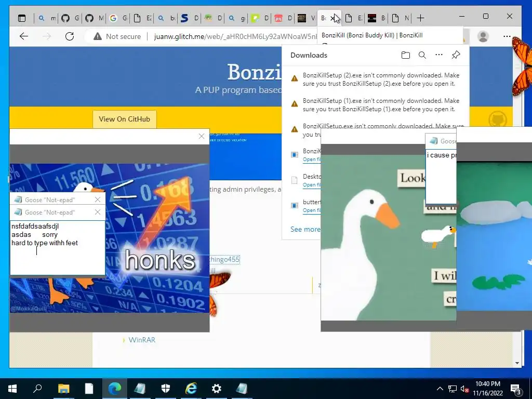
Task: Open the browser profile avatar
Action: click(483, 36)
